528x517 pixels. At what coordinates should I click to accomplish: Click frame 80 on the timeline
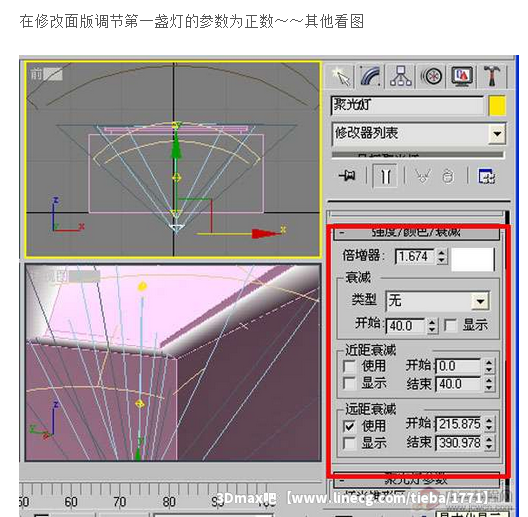pyautogui.click(x=169, y=502)
